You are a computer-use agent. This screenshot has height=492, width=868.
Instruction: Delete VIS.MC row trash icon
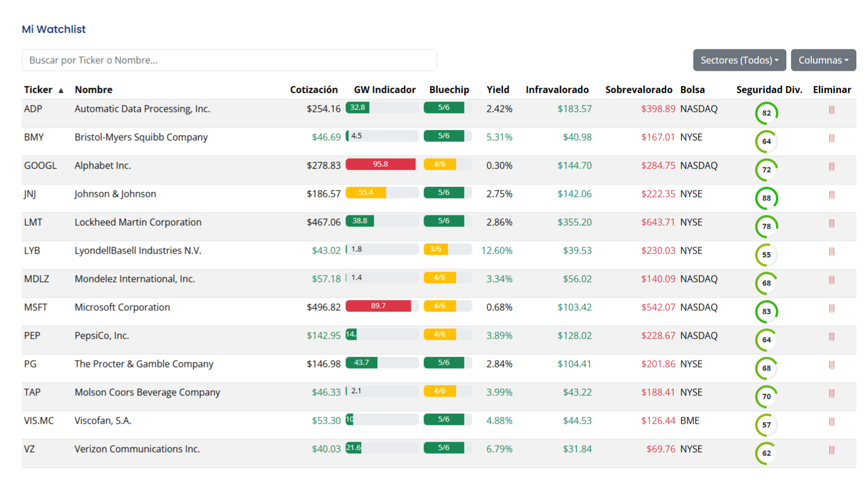point(832,422)
